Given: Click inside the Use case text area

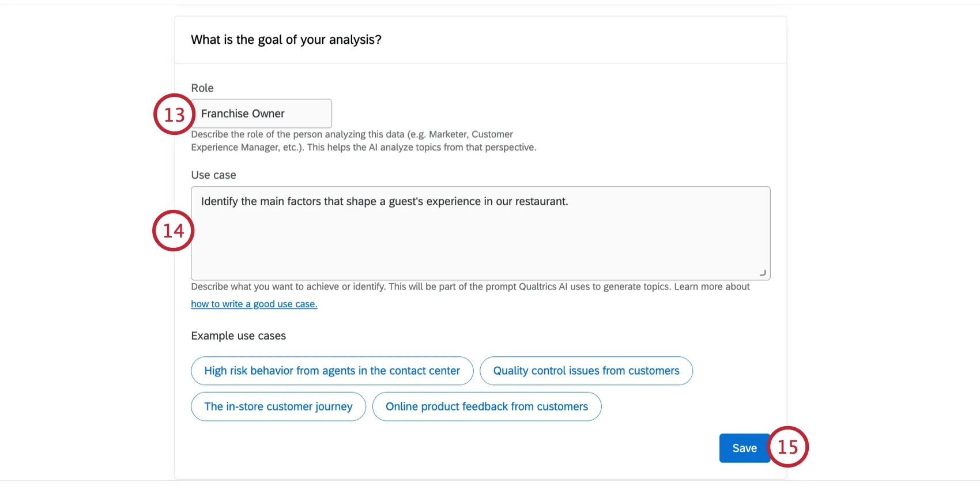Looking at the screenshot, I should click(x=480, y=242).
